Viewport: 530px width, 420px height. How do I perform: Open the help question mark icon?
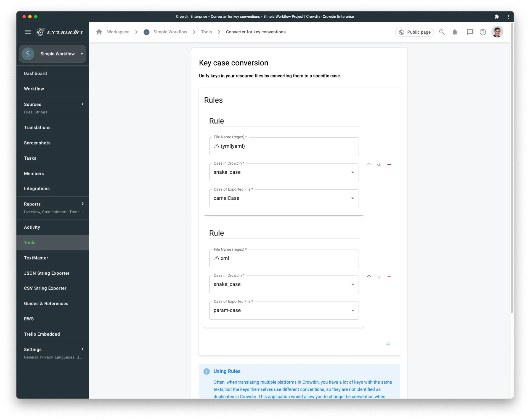point(483,32)
